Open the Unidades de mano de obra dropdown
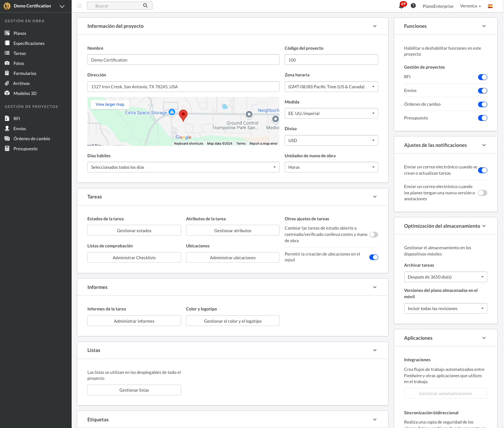504x428 pixels. pyautogui.click(x=331, y=167)
